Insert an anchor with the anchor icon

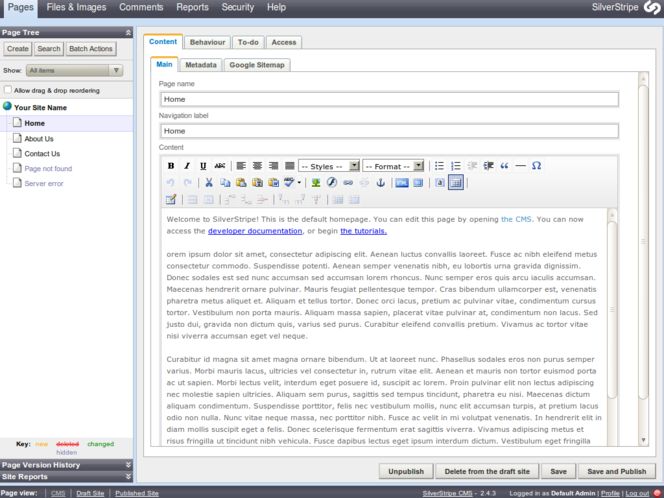380,183
